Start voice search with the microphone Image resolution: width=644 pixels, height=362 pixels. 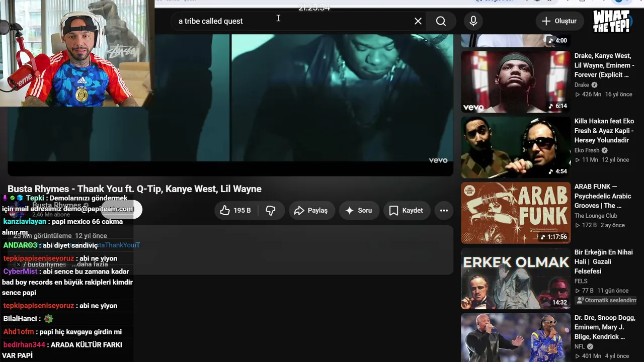(473, 21)
